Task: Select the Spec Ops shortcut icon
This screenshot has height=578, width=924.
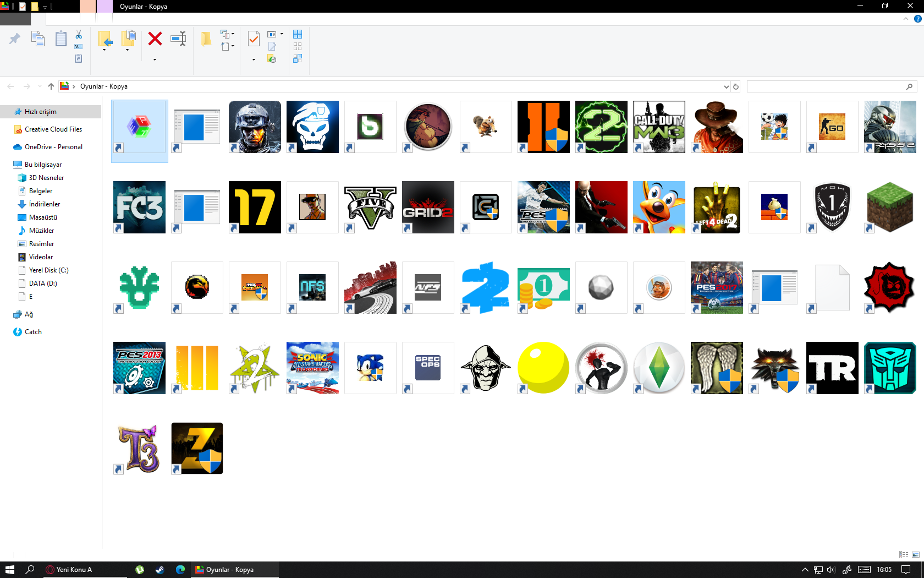Action: click(428, 368)
